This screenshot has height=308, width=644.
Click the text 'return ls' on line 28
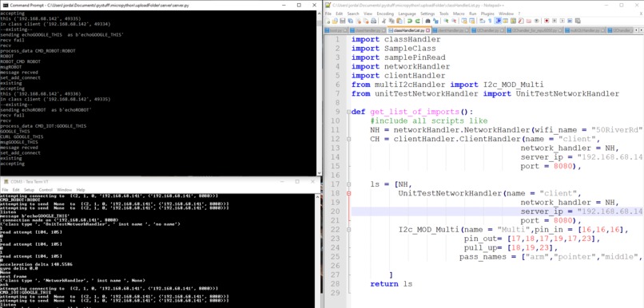coord(392,284)
